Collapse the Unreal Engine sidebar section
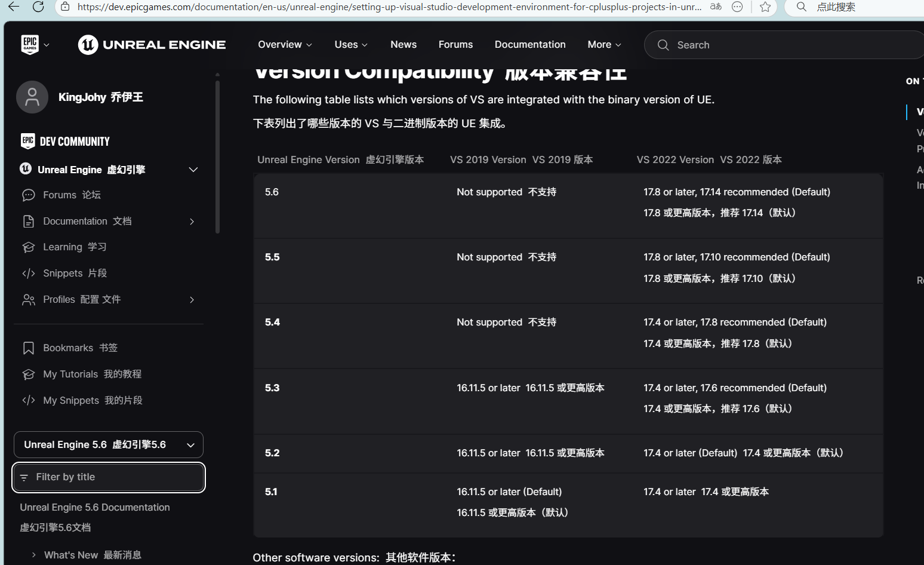 point(193,170)
